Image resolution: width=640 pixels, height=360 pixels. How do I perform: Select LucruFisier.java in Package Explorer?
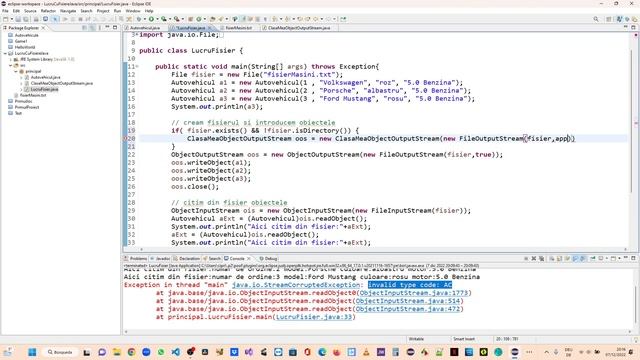point(41,89)
